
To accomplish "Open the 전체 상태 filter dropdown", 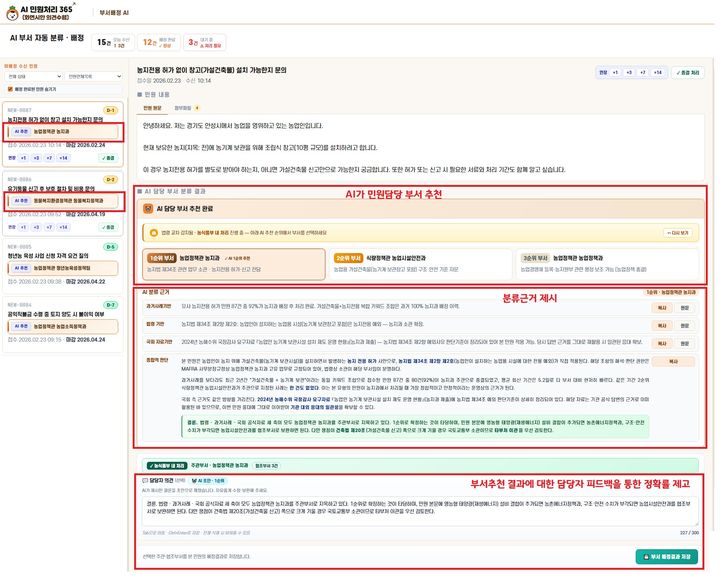I will (x=34, y=76).
